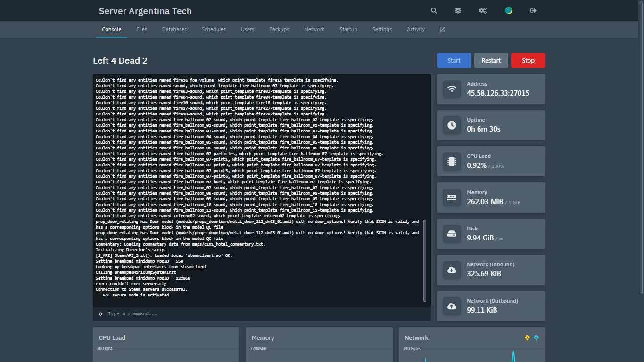This screenshot has width=644, height=362.
Task: Click the Wi-Fi icon beside Address
Action: pos(452,89)
